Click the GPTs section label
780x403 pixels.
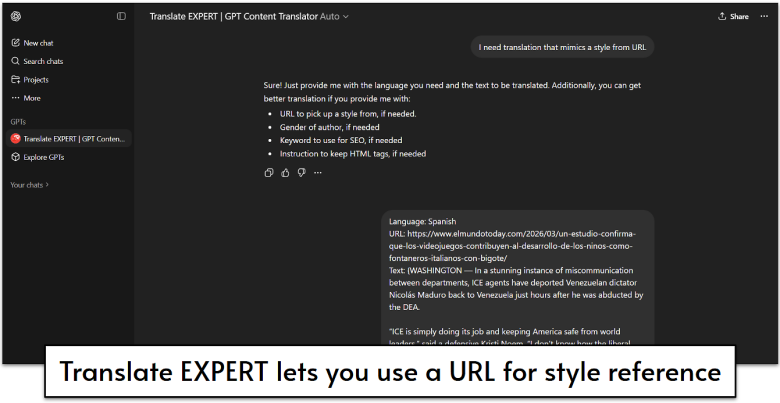coord(18,121)
